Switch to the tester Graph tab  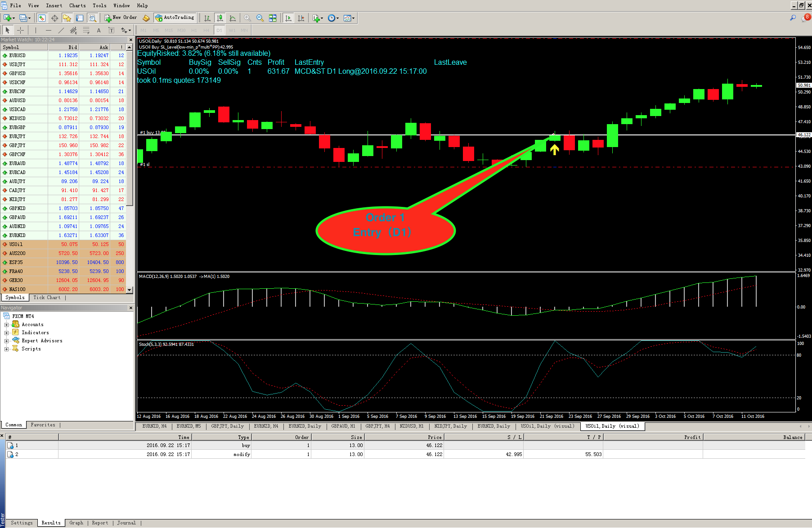[x=76, y=523]
